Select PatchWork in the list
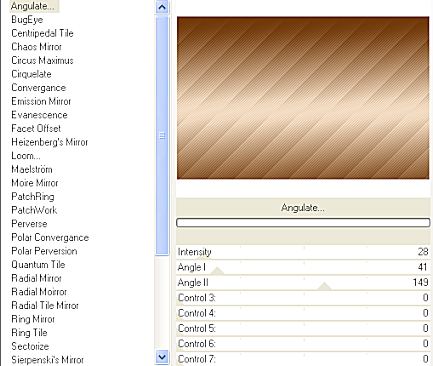Screen dimensions: 433x366 tap(34, 210)
